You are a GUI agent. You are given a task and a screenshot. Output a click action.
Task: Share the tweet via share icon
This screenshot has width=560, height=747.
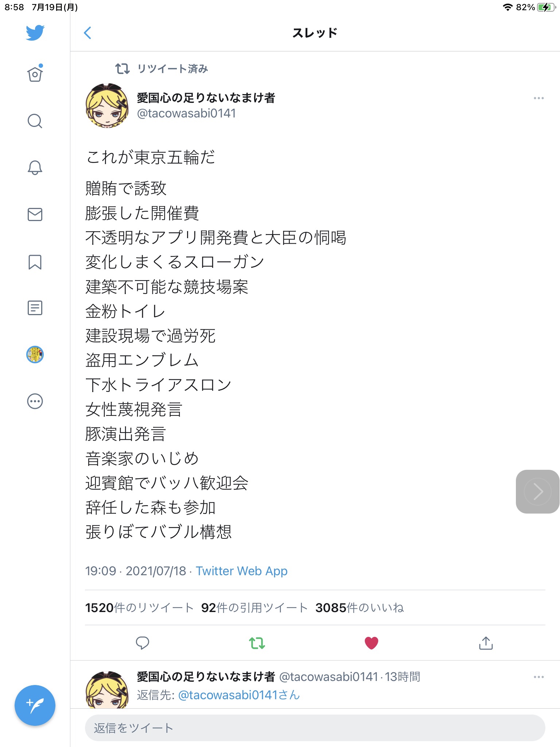click(486, 643)
